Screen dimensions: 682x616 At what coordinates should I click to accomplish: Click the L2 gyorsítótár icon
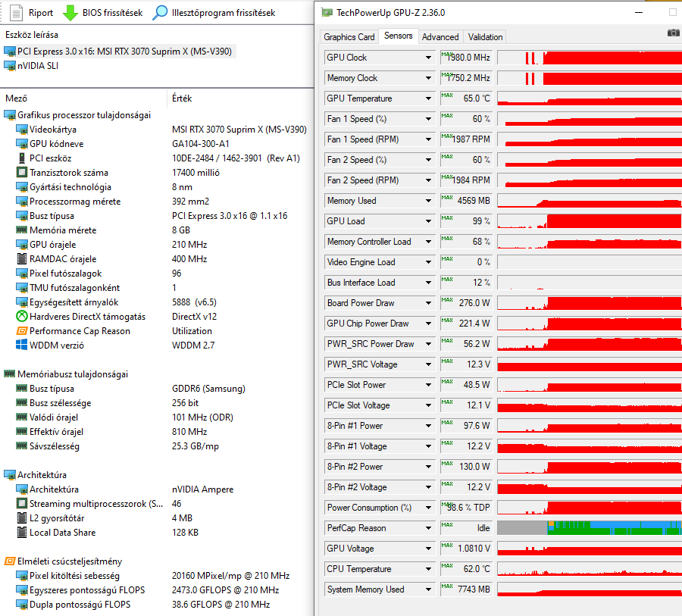pos(21,518)
